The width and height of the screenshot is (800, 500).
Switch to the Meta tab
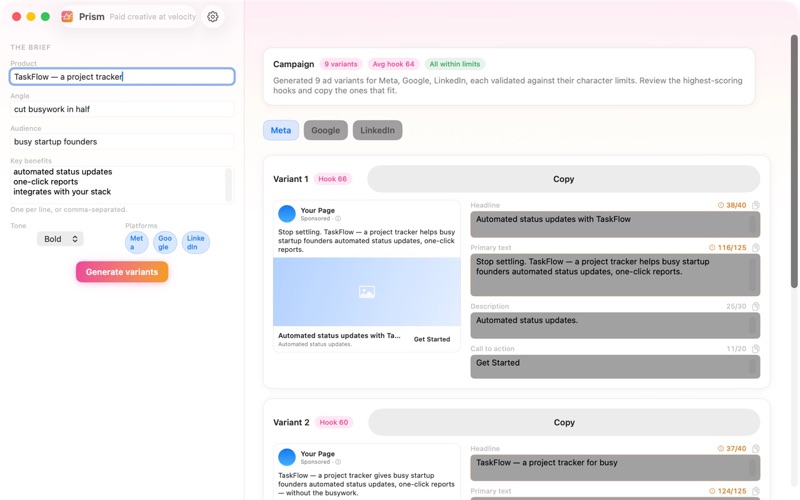tap(281, 130)
